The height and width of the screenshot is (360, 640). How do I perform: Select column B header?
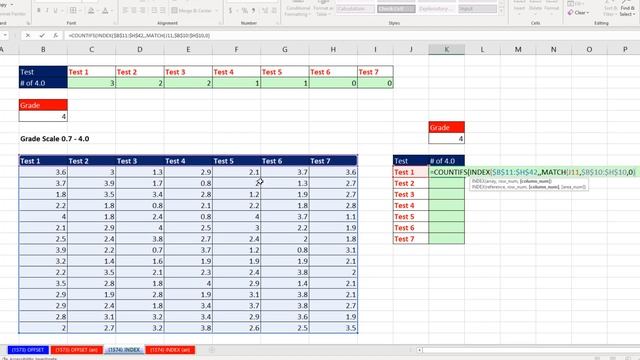pos(43,49)
